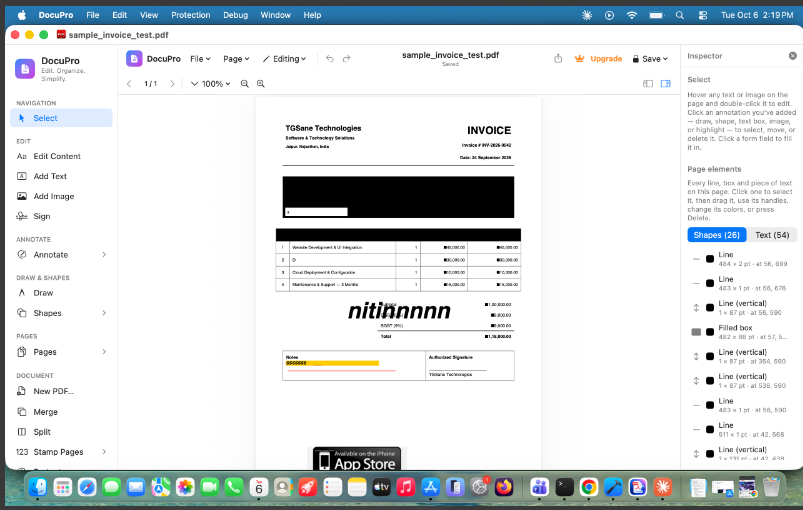This screenshot has width=803, height=510.
Task: Open the Protection menu
Action: tap(191, 15)
